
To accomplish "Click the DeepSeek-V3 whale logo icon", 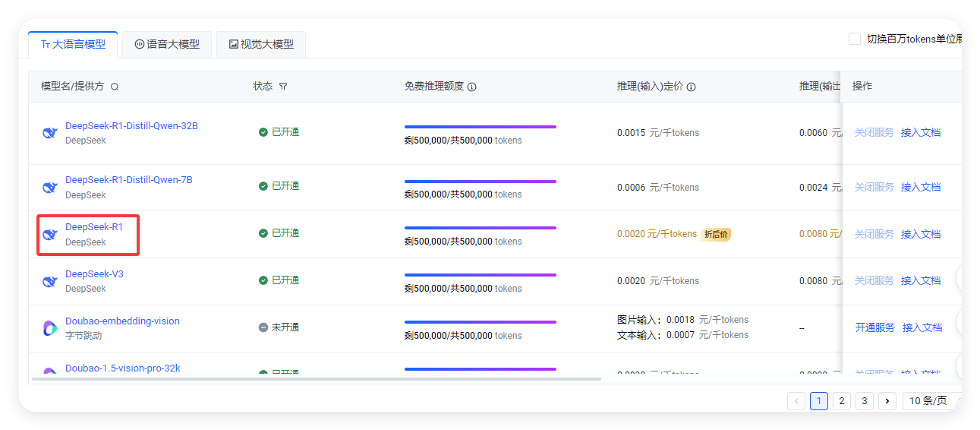I will [50, 281].
